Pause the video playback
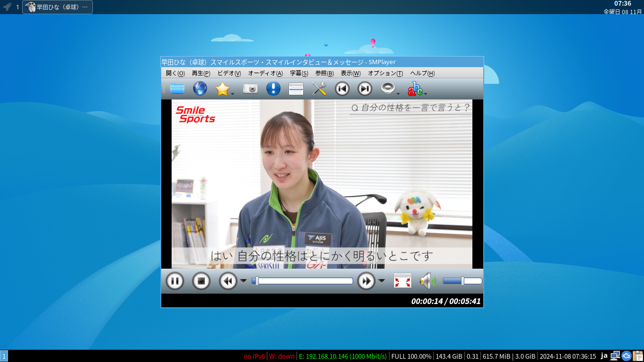The image size is (644, 362). pos(174,281)
